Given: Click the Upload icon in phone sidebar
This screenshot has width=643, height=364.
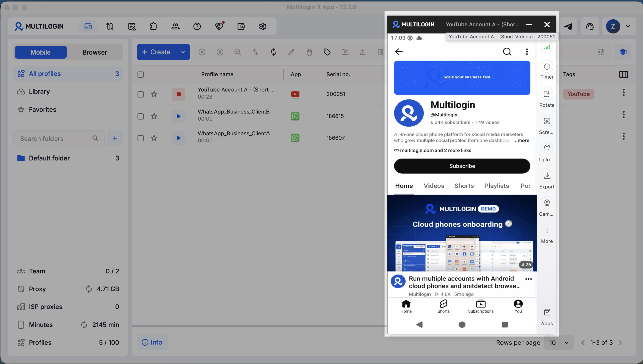Looking at the screenshot, I should coord(547,148).
